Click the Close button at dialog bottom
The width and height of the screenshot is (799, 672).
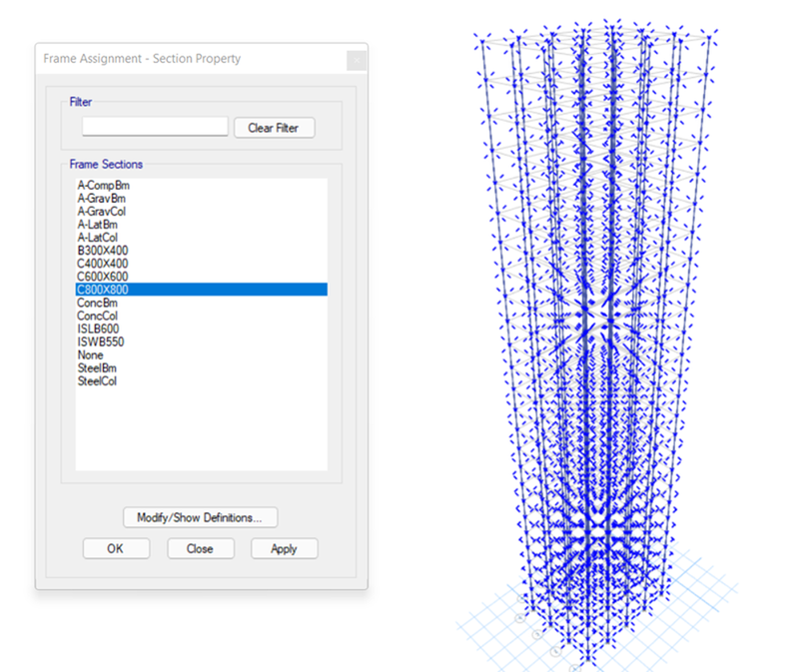(x=201, y=549)
